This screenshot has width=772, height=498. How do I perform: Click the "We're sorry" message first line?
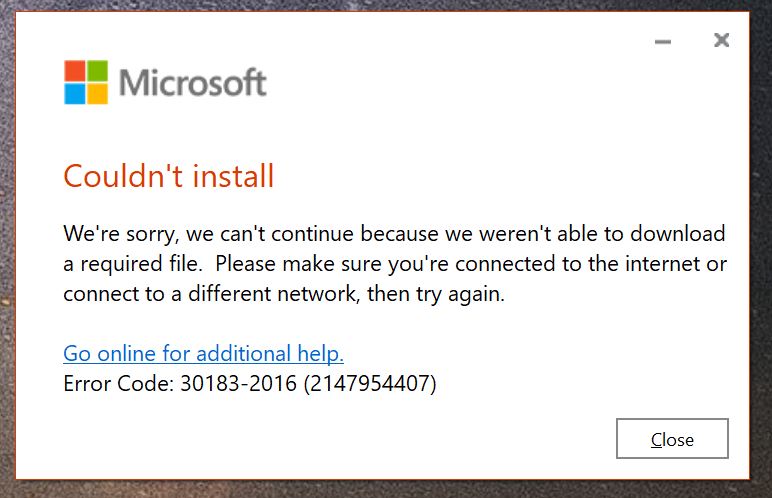(x=394, y=234)
